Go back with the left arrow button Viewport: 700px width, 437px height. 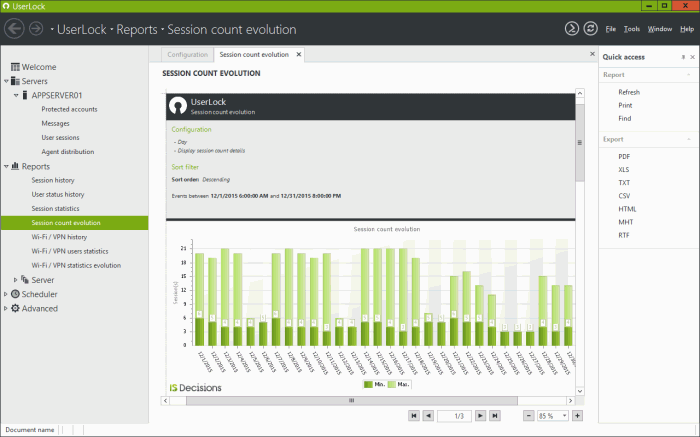click(14, 29)
